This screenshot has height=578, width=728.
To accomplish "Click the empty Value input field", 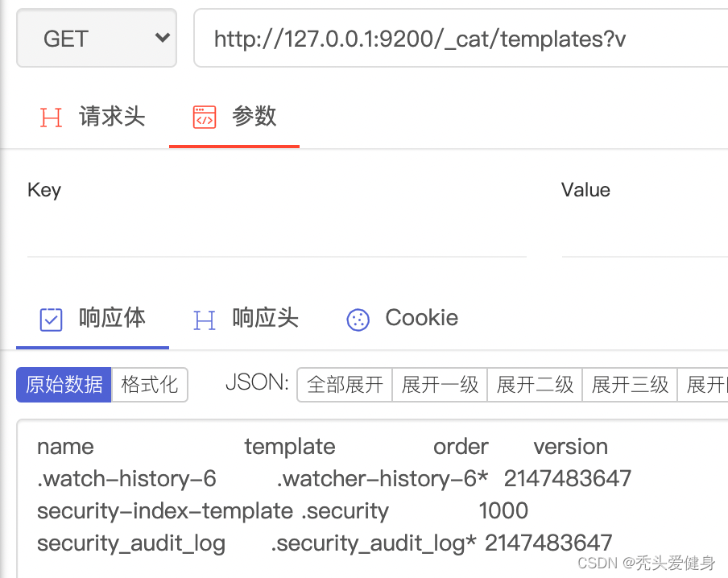I will [644, 238].
